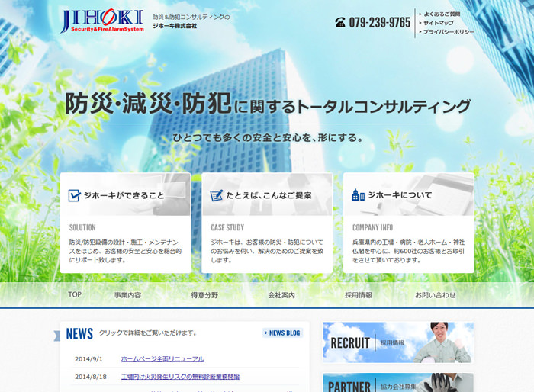Image resolution: width=534 pixels, height=392 pixels.
Task: Click the NEWS BLOG button
Action: coord(283,333)
